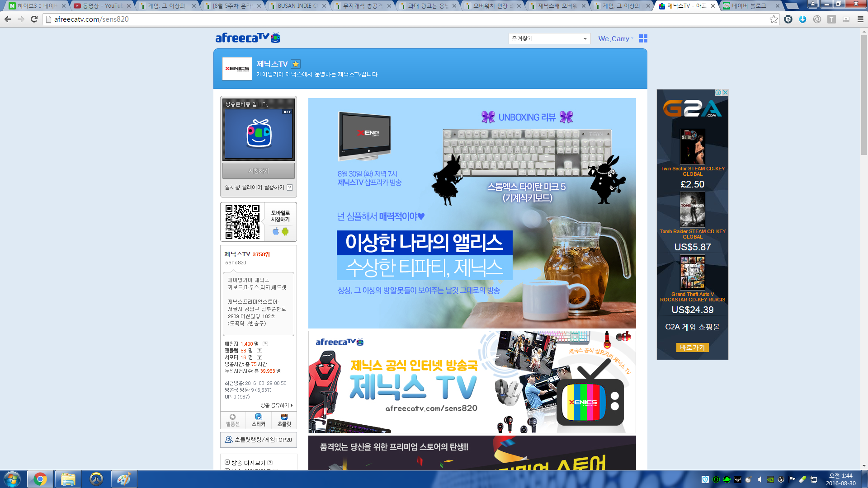Open Overwatch from the Windows taskbar

96,479
